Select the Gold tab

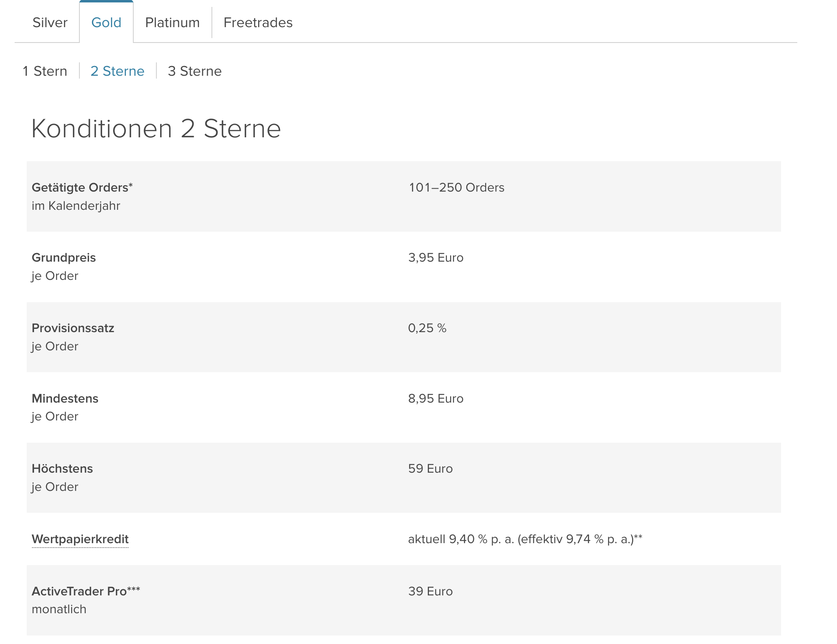click(x=106, y=23)
